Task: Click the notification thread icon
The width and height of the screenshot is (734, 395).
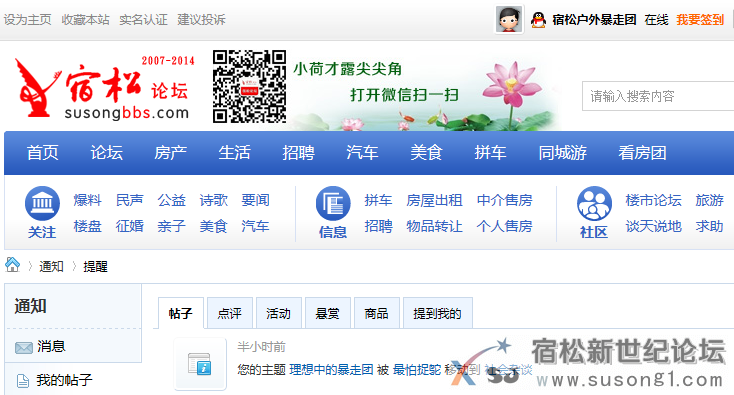Action: [x=200, y=364]
